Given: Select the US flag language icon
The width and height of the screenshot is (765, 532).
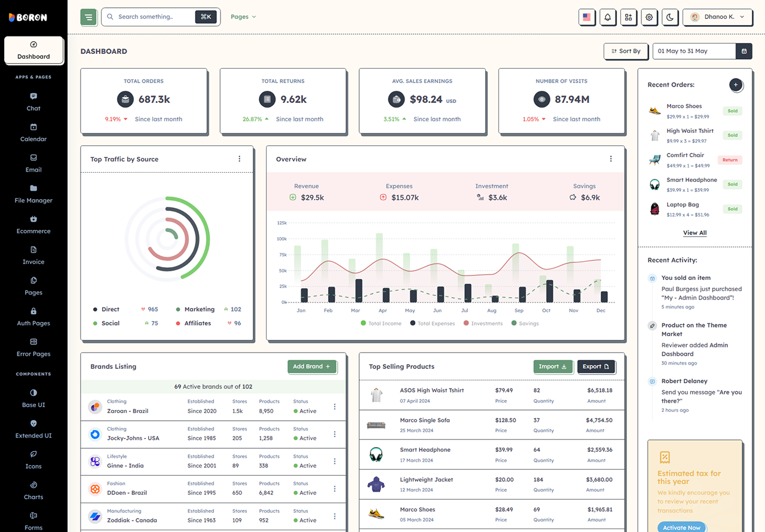Looking at the screenshot, I should click(x=586, y=17).
